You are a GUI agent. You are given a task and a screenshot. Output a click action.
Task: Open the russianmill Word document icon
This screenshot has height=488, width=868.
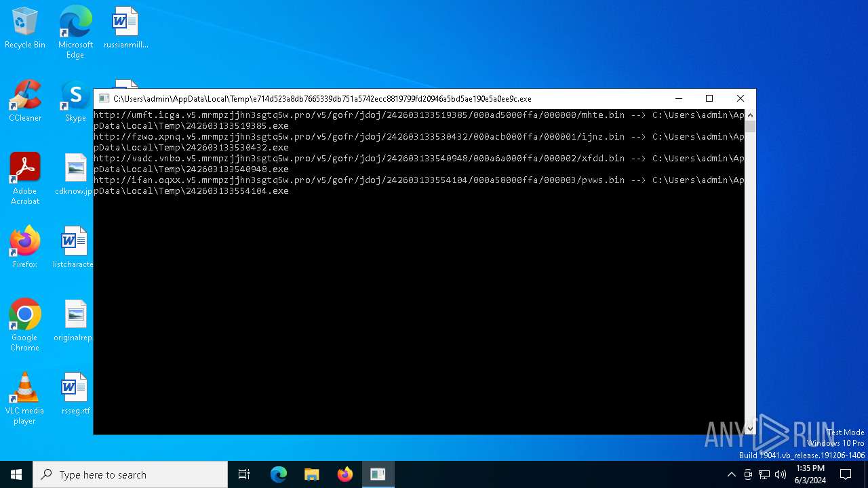[x=125, y=28]
